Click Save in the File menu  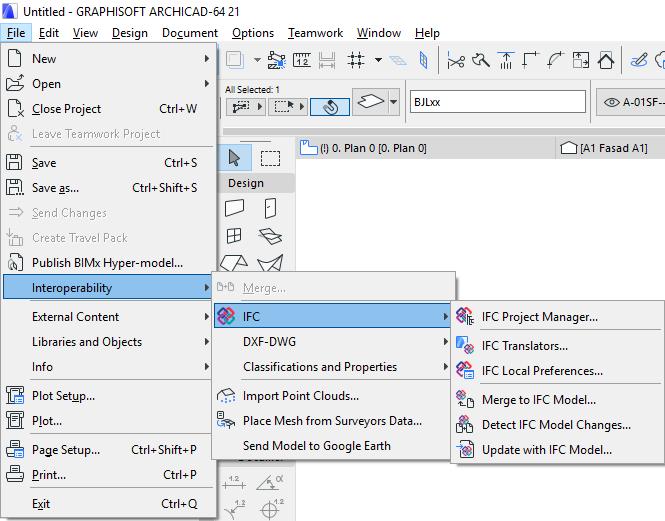coord(109,162)
